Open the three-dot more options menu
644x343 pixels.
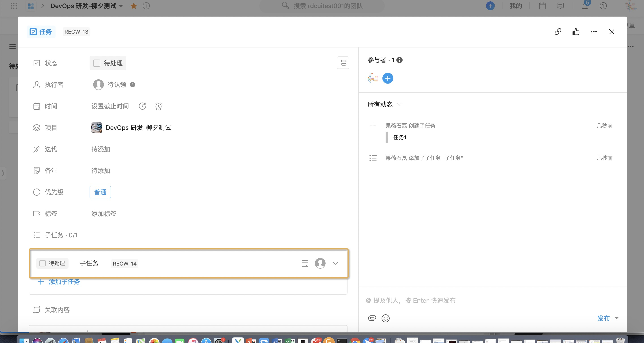coord(594,32)
